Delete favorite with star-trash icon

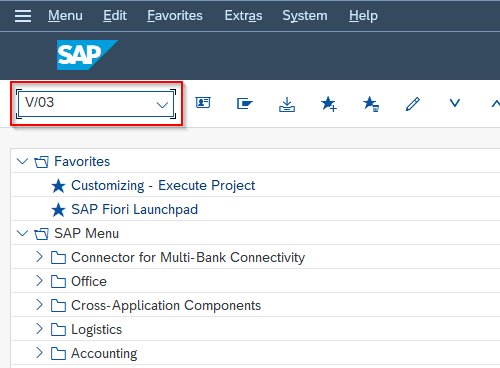click(371, 104)
